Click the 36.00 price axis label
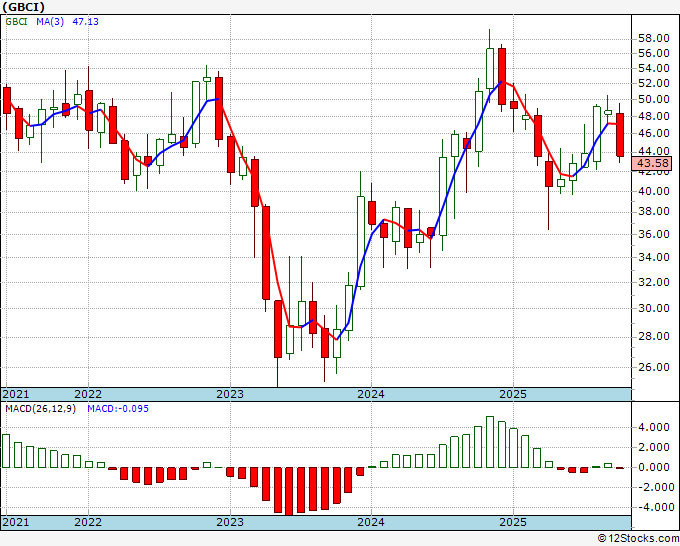 pyautogui.click(x=652, y=234)
